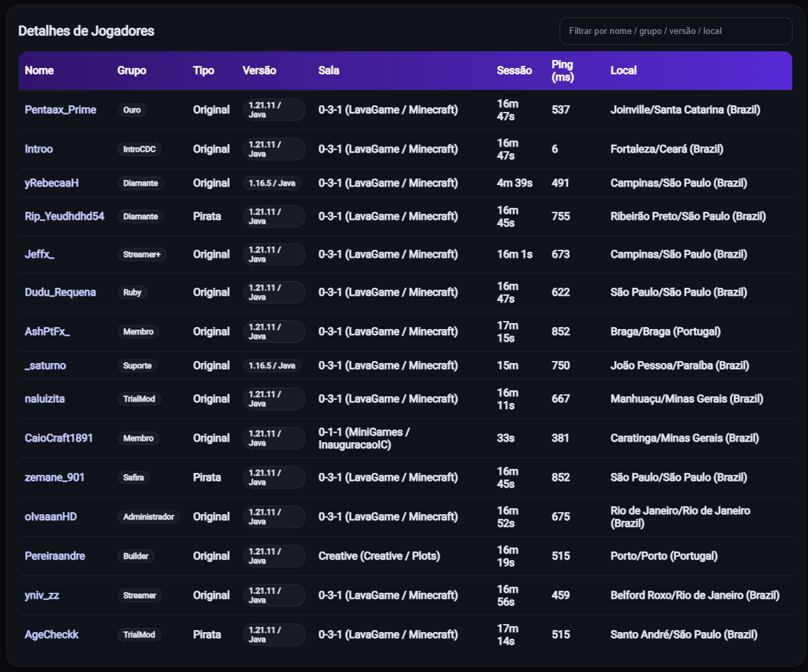Click player Rip_Yeudhdhd54 name

pyautogui.click(x=65, y=216)
